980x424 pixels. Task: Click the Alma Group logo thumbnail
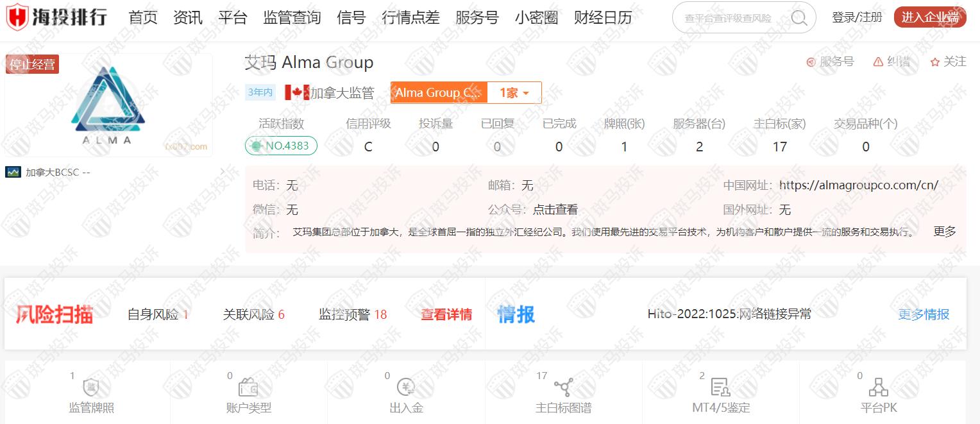[x=108, y=106]
